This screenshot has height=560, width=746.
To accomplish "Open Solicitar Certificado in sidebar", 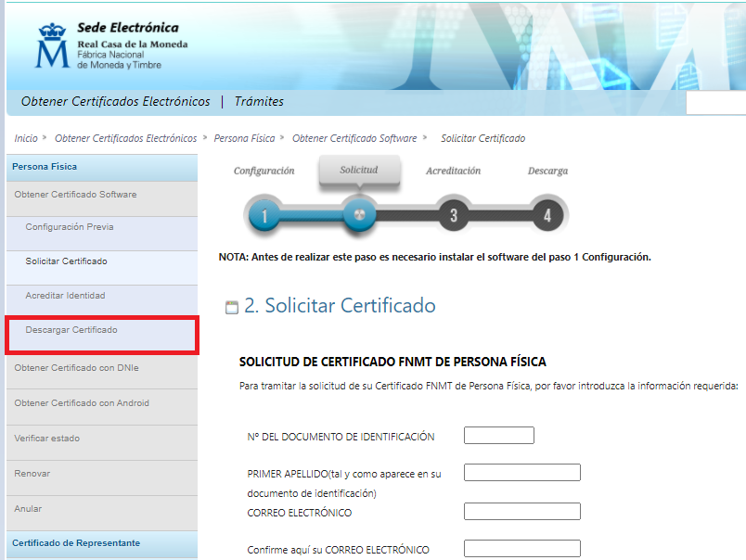I will click(102, 268).
